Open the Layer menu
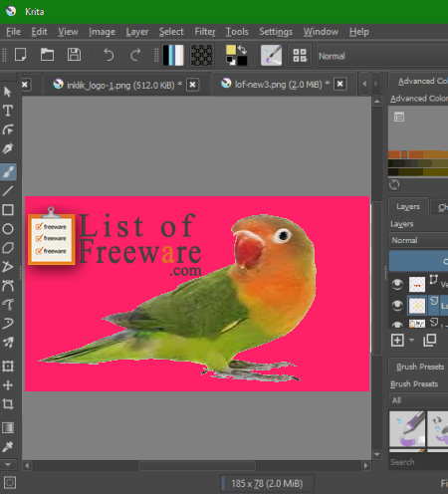Viewport: 448px width, 494px height. click(137, 32)
